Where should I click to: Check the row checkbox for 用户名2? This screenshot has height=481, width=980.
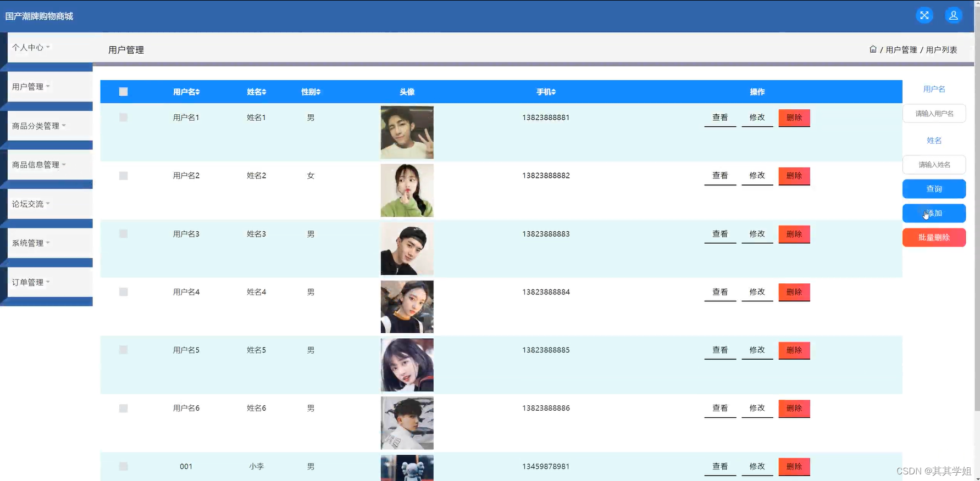point(123,176)
